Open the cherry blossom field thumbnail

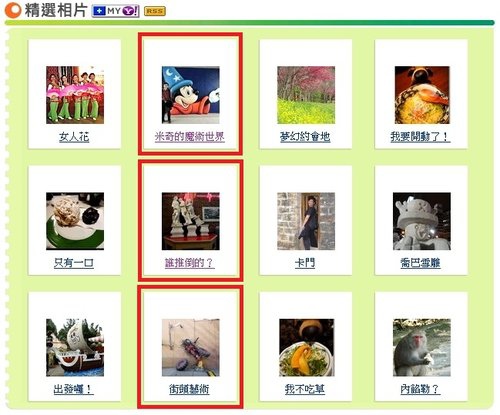pyautogui.click(x=306, y=95)
